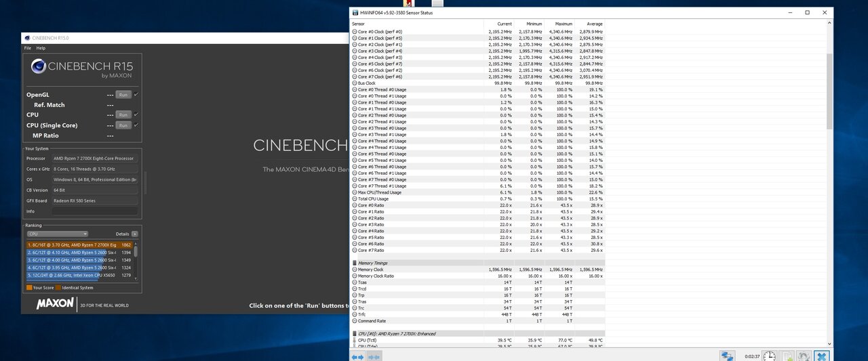The height and width of the screenshot is (361, 868).
Task: Open the File menu in Cinebench
Action: [x=28, y=48]
